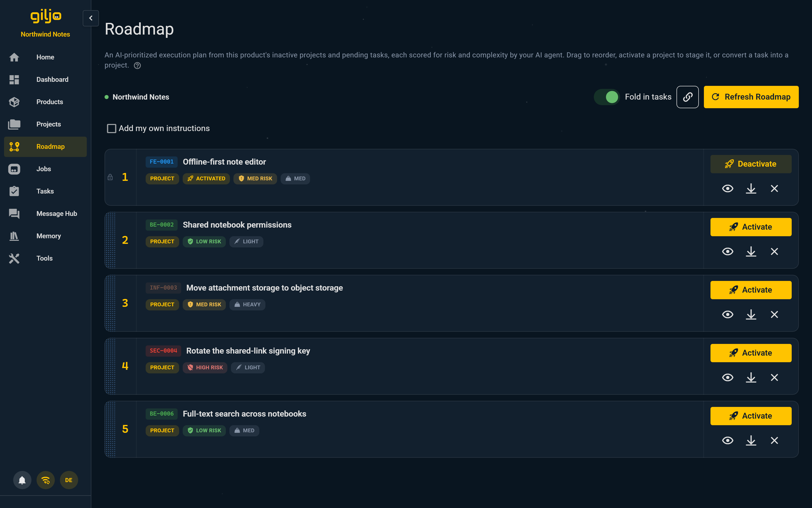Click the connection status wifi icon
Viewport: 812px width, 508px height.
pyautogui.click(x=46, y=480)
